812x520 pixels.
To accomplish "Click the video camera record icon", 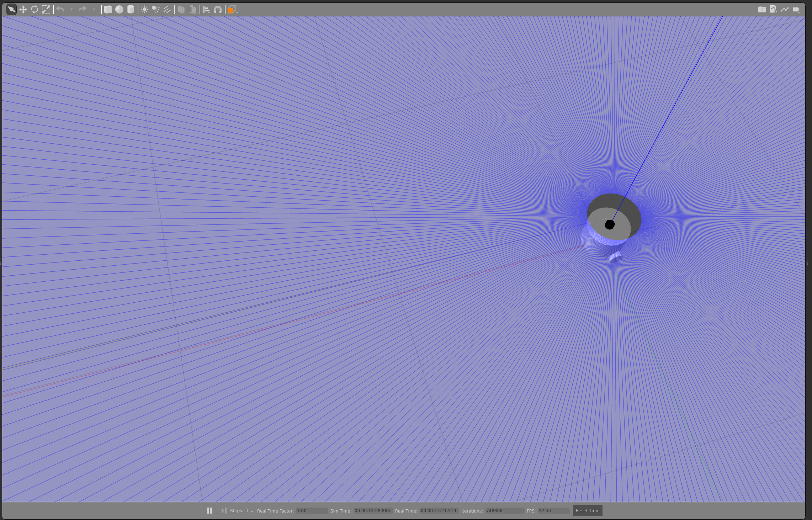I will point(796,10).
